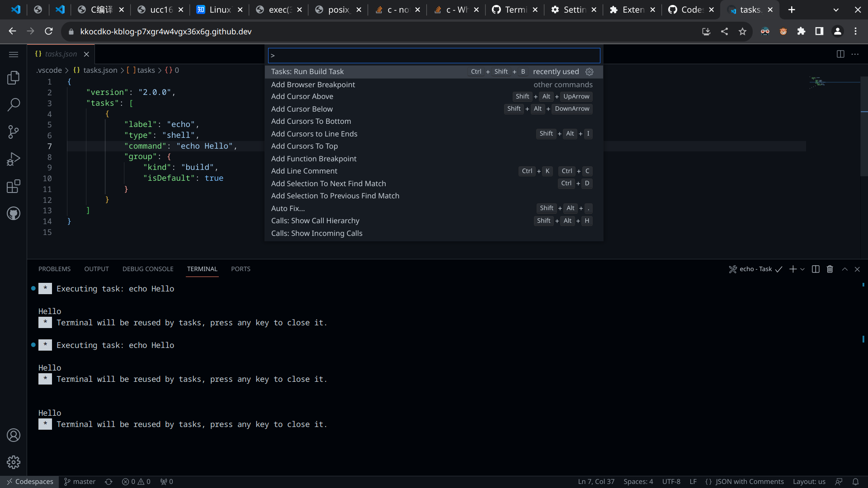This screenshot has width=868, height=488.
Task: Click the editor minimap
Action: [x=835, y=82]
